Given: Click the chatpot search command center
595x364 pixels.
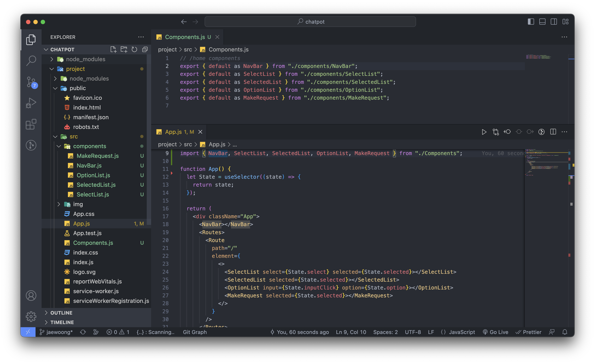Looking at the screenshot, I should point(310,22).
